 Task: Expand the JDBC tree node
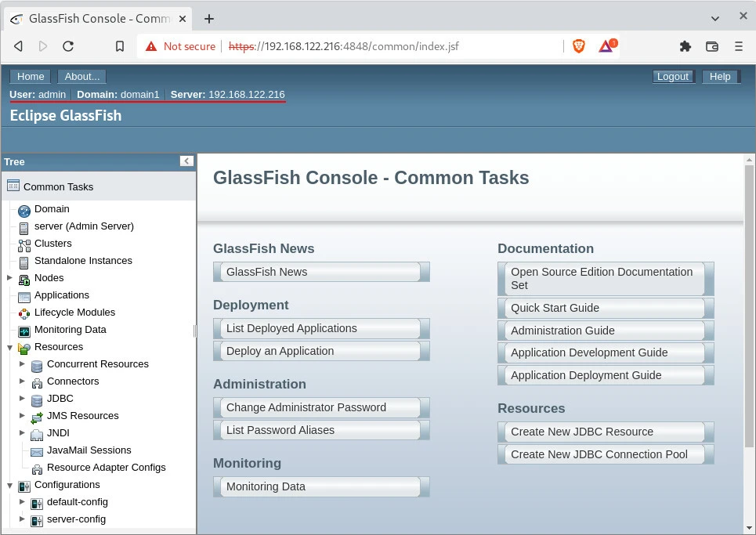(22, 399)
